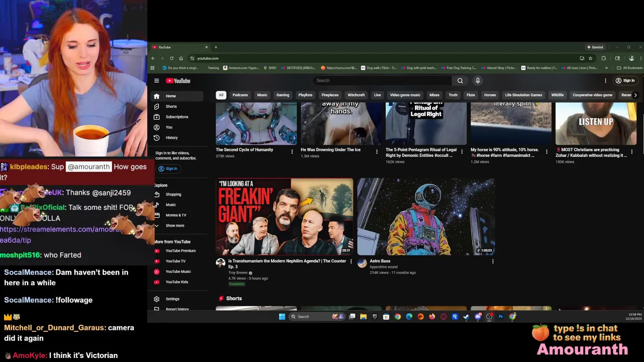Open Report history in the sidebar
Image resolution: width=644 pixels, height=362 pixels.
[x=178, y=309]
